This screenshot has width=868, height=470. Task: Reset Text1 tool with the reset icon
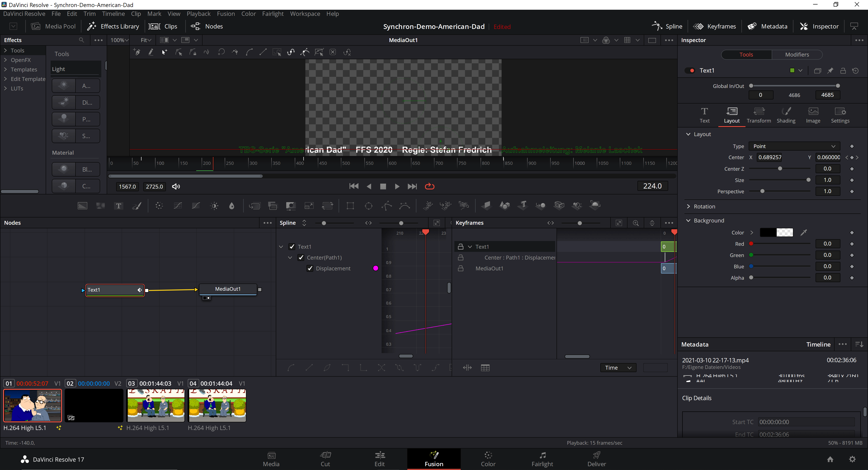[x=855, y=70]
